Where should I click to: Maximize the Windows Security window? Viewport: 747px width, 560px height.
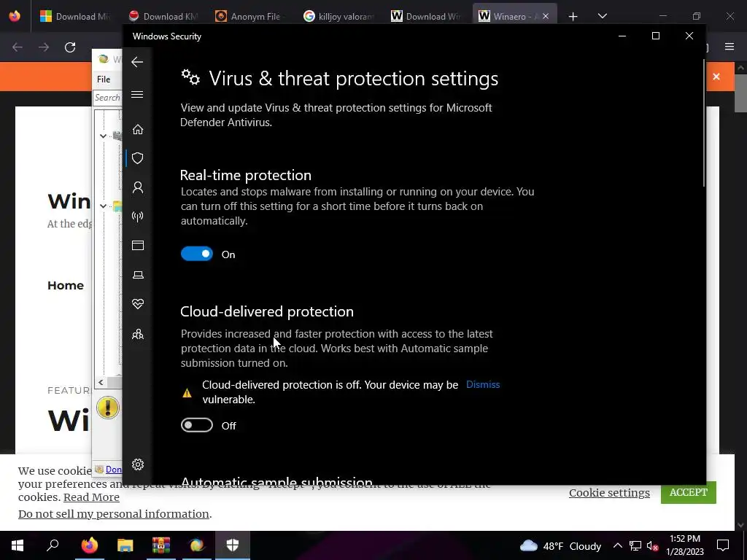[656, 36]
